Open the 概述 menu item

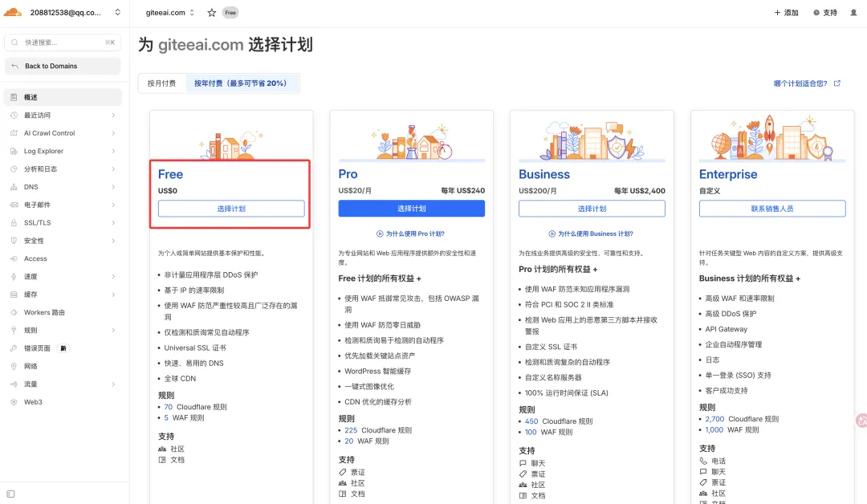tap(63, 97)
